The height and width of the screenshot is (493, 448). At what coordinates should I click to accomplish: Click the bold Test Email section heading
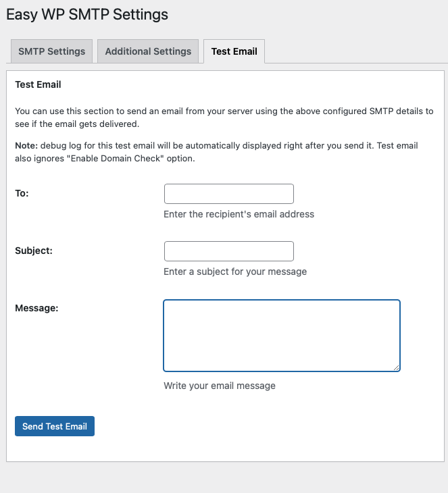coord(38,84)
